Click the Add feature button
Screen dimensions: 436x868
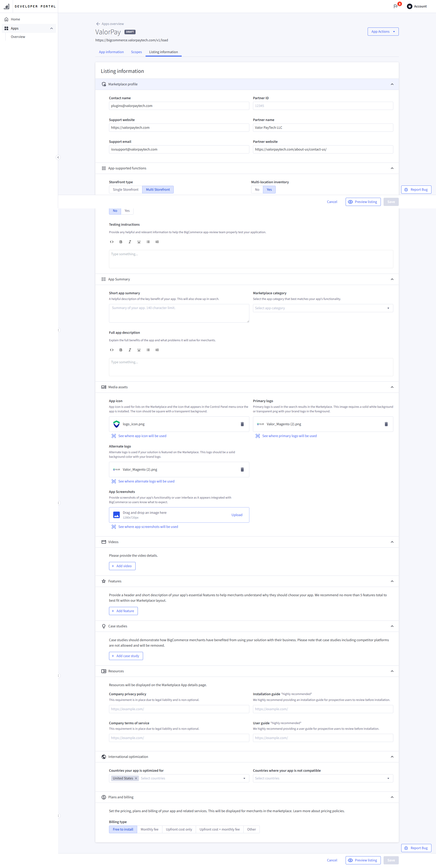coord(123,611)
